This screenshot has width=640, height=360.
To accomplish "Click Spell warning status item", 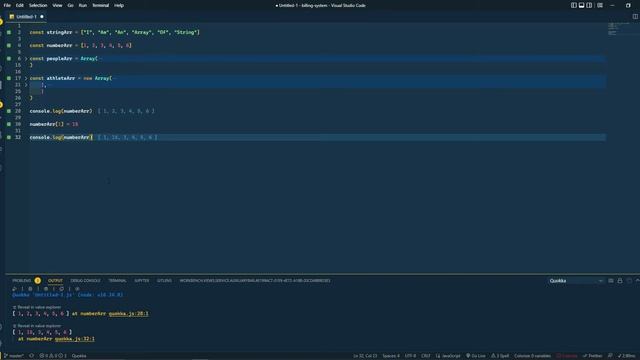I will coord(500,356).
